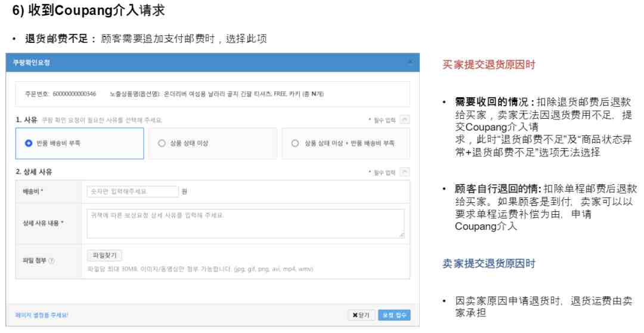Collapse the 1. 사유 section
Viewport: 644px width, 333px height.
[404, 119]
